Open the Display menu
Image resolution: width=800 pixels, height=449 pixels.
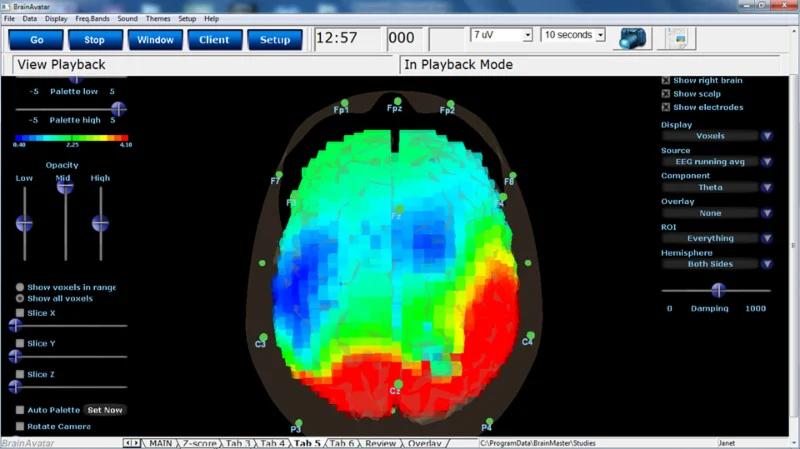(x=56, y=18)
